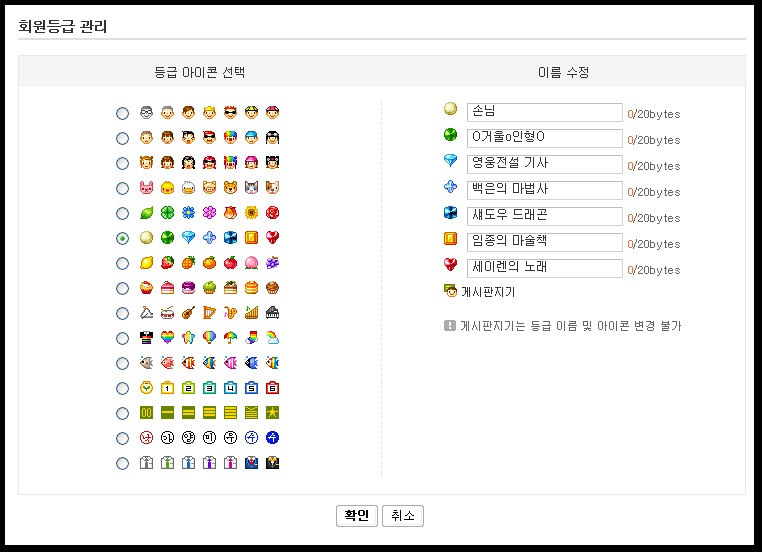Screen dimensions: 762x552
Task: Click the black suit shirt icon
Action: click(273, 463)
